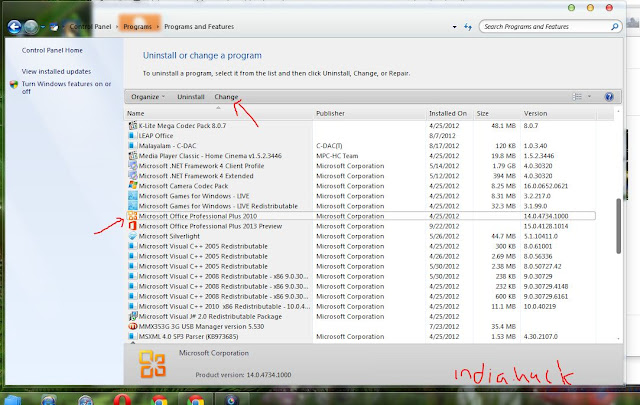Click the 9/22/2012 installed date cell
The height and width of the screenshot is (405, 640).
[444, 226]
